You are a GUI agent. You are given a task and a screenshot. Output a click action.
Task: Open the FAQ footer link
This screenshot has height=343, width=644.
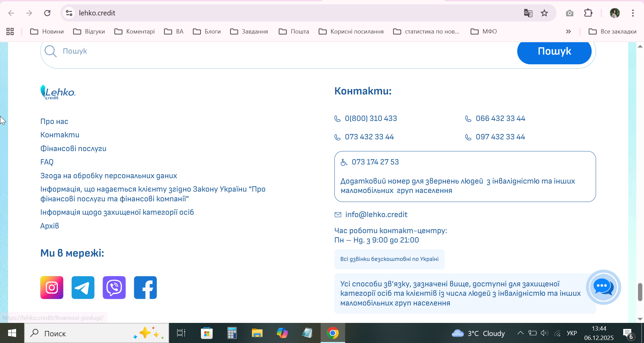47,162
